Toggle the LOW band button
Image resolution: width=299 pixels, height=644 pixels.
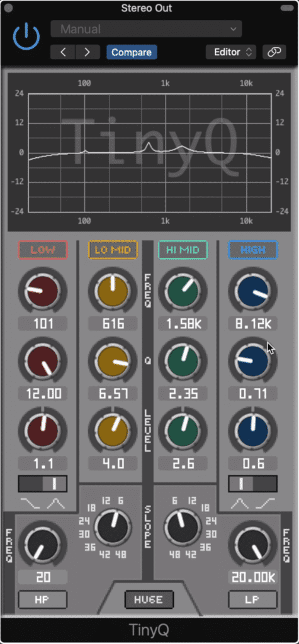pos(42,250)
